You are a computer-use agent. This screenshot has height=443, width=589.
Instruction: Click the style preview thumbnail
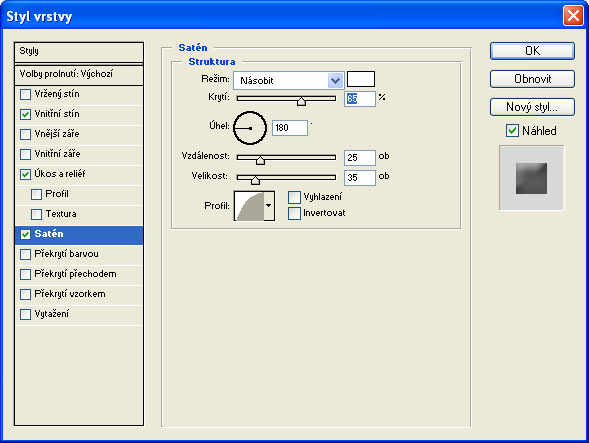pyautogui.click(x=531, y=178)
